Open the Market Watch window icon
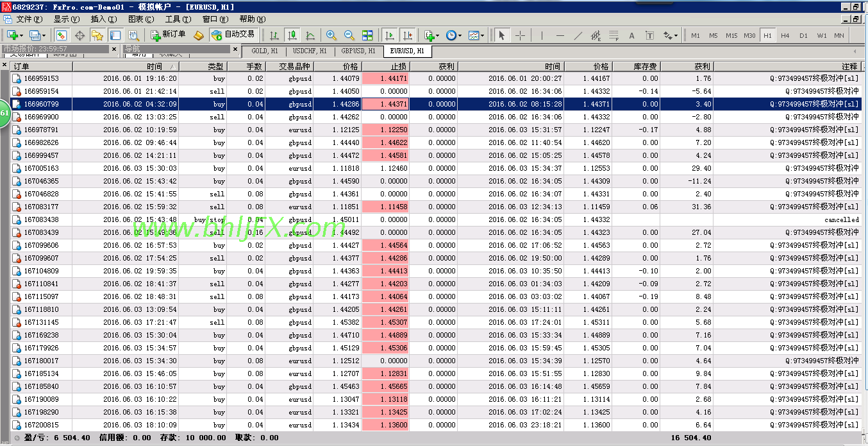The width and height of the screenshot is (868, 446). (62, 35)
